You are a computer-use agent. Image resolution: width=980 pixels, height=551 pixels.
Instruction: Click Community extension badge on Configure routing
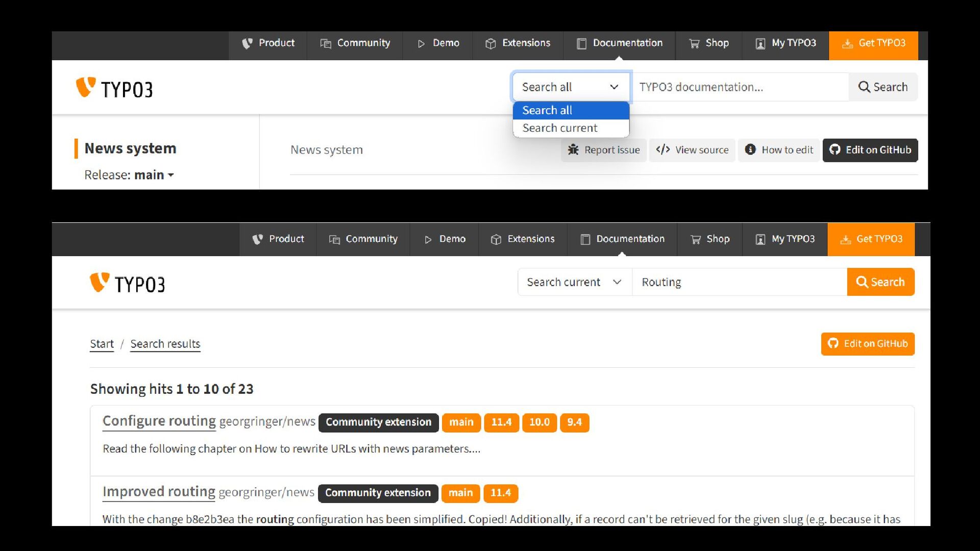click(378, 422)
